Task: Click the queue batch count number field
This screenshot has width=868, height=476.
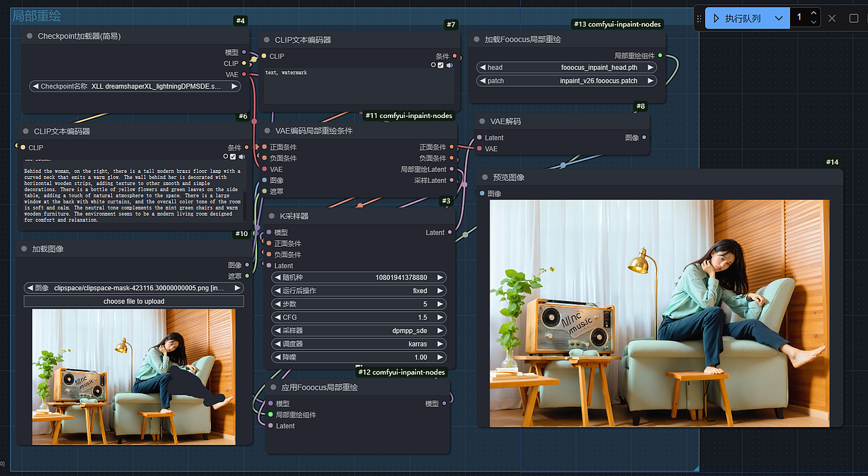Action: (x=800, y=18)
